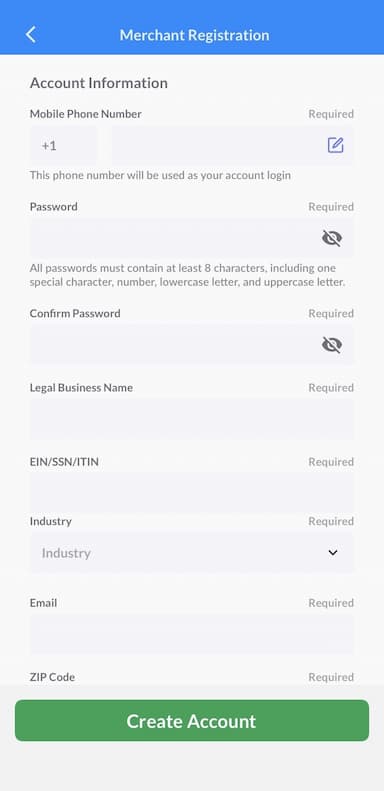
Task: Focus the Email input field
Action: pyautogui.click(x=192, y=635)
